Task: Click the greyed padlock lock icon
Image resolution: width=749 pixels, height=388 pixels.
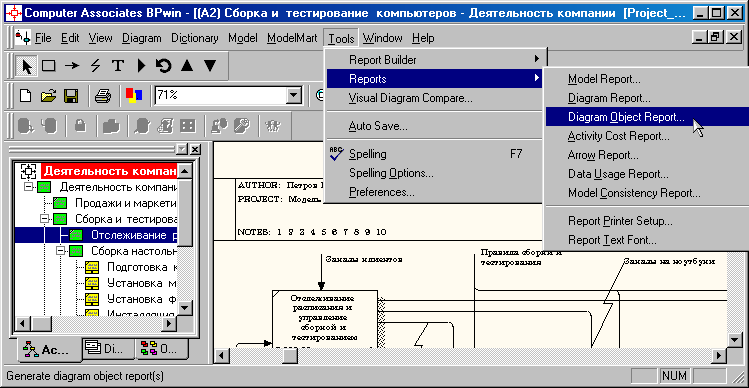Action: (x=80, y=126)
